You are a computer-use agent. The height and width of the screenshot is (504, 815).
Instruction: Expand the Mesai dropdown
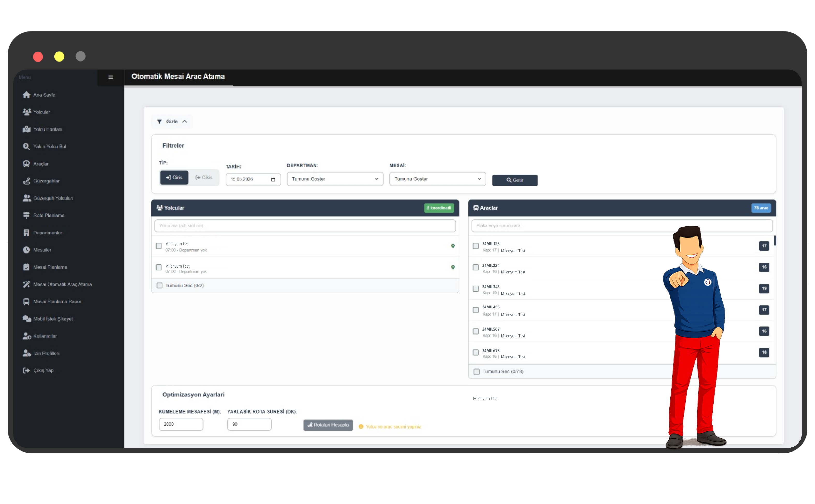pos(437,179)
